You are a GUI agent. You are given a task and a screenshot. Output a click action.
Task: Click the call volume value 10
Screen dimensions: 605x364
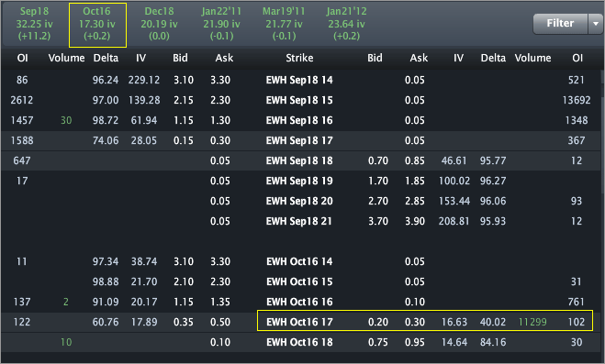coord(66,342)
